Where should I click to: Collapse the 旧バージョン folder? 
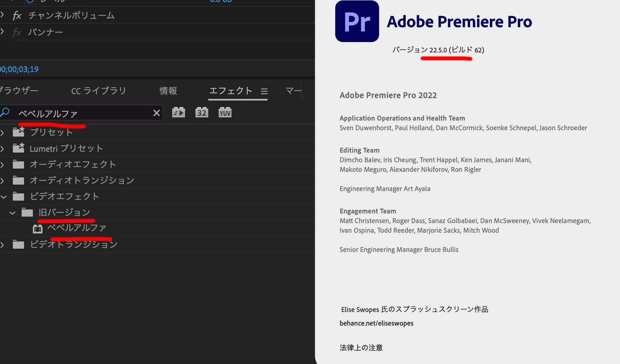click(x=12, y=213)
